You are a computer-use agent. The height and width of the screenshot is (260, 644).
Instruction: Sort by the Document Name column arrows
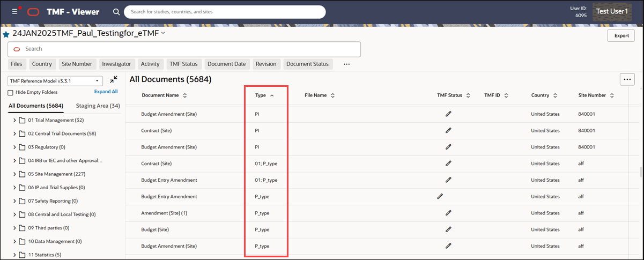185,95
